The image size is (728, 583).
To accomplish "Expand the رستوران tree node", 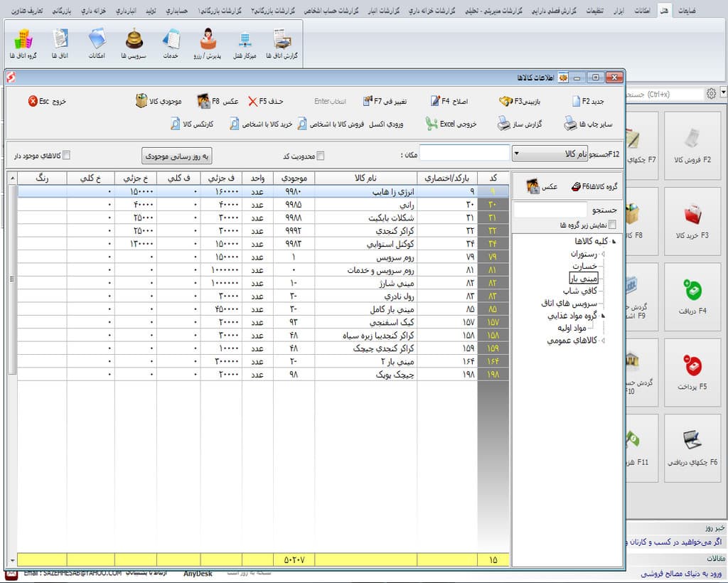I will (603, 255).
